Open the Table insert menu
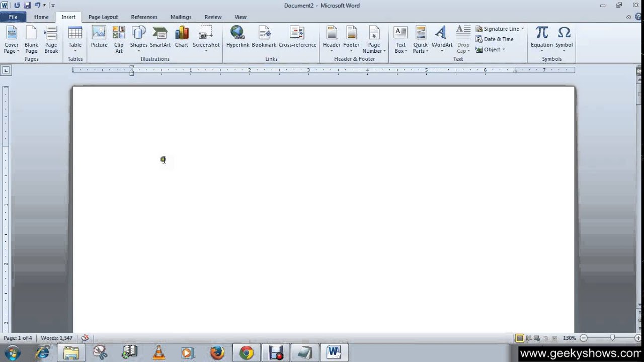 pos(75,40)
